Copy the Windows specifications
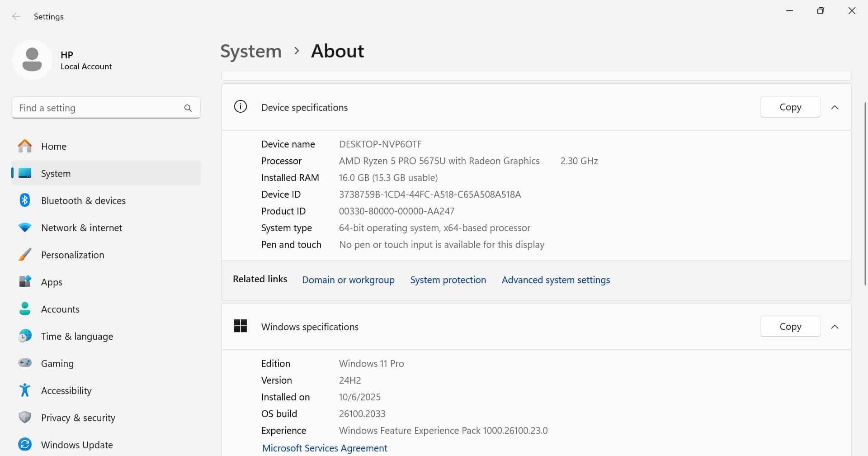 point(790,327)
